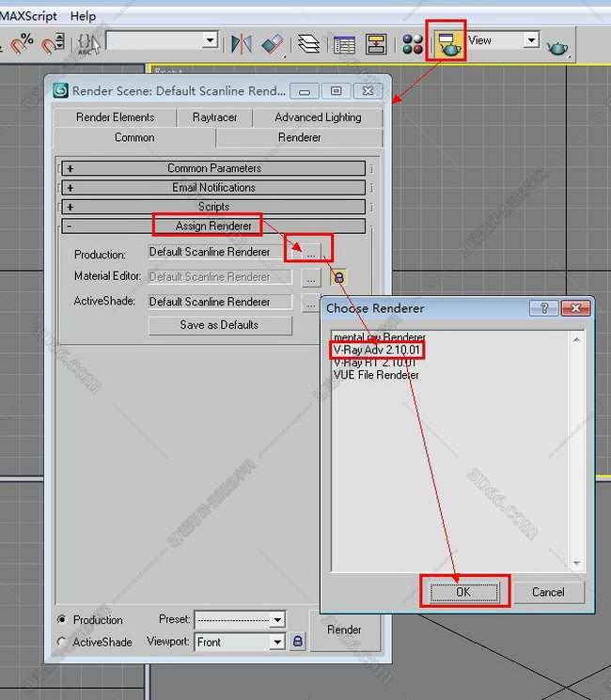611x700 pixels.
Task: Select mental ray Renderer in the list
Action: tap(380, 337)
